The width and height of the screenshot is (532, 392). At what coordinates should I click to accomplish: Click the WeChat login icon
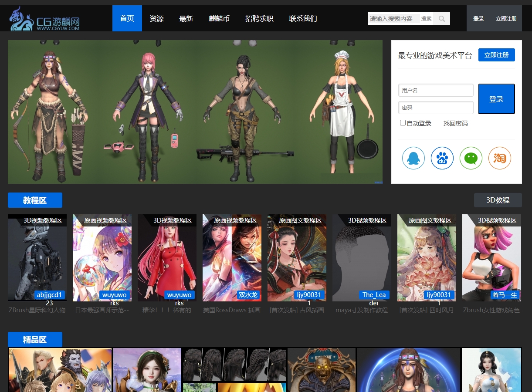(x=471, y=158)
